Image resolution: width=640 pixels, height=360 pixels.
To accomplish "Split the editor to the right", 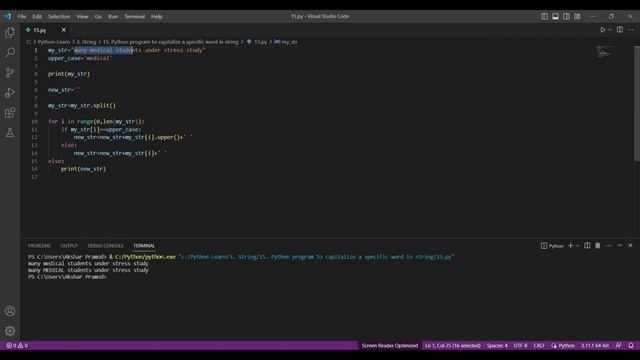I will (x=620, y=30).
